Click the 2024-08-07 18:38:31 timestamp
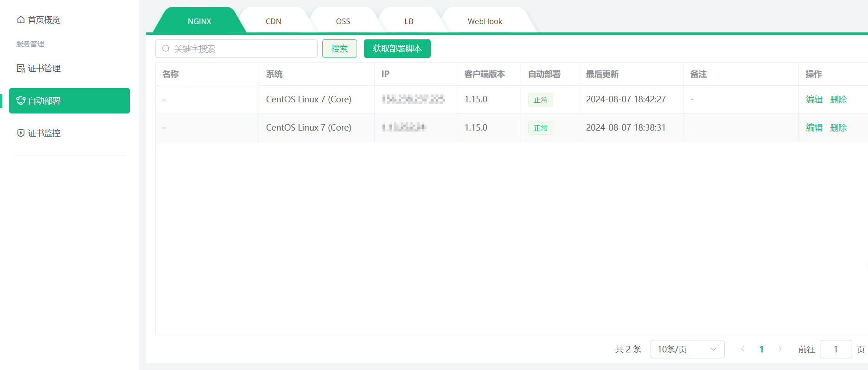The image size is (868, 370). click(626, 127)
